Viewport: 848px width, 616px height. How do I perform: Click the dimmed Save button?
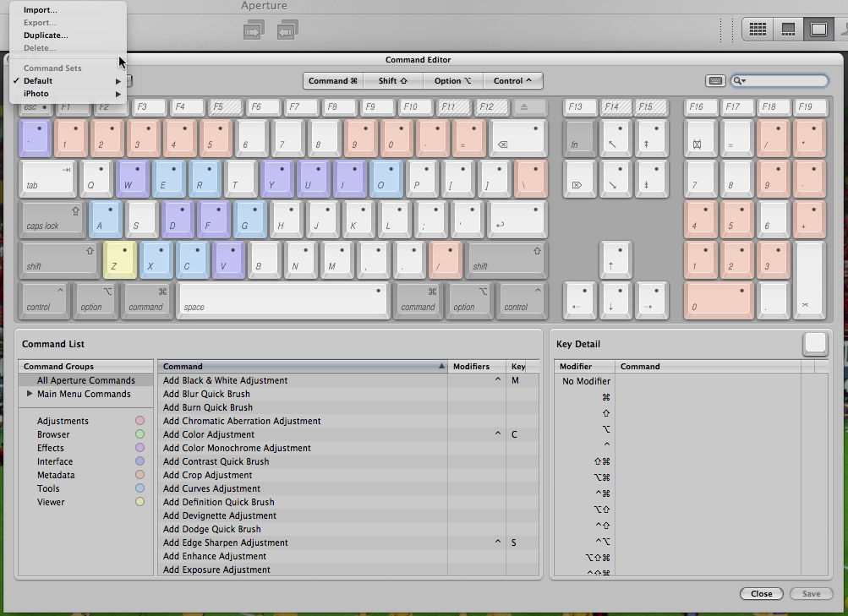(x=811, y=593)
